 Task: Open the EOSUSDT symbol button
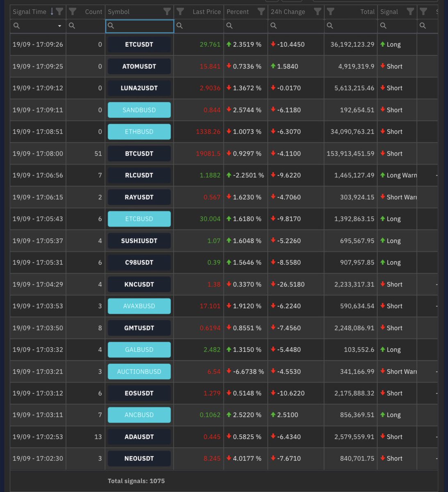tap(139, 393)
